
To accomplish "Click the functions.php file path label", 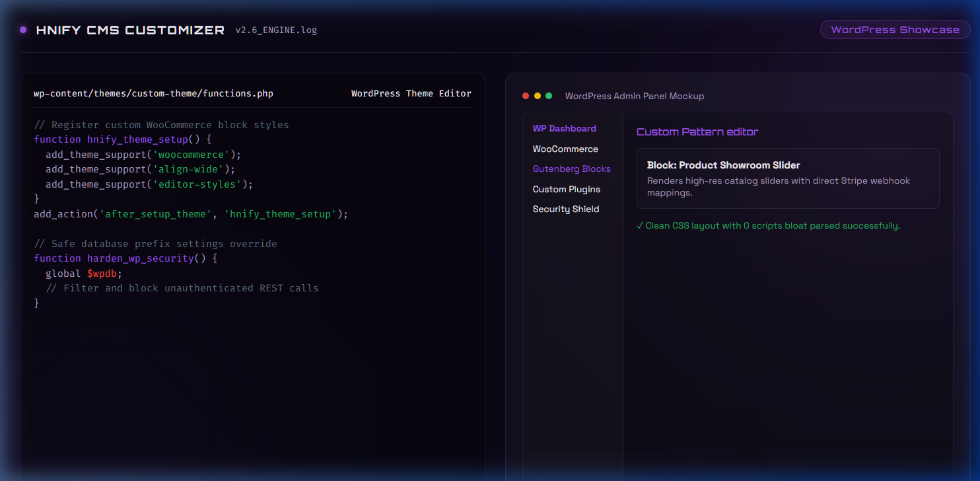I will [153, 94].
